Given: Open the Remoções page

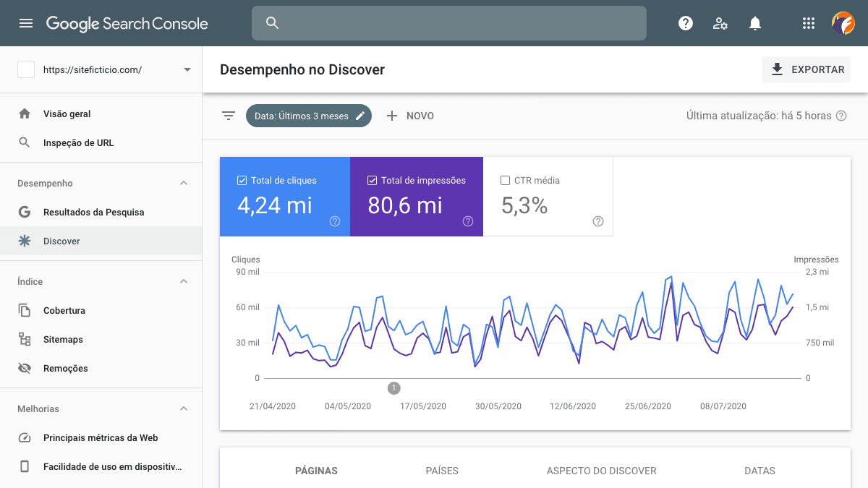Looking at the screenshot, I should point(101,368).
